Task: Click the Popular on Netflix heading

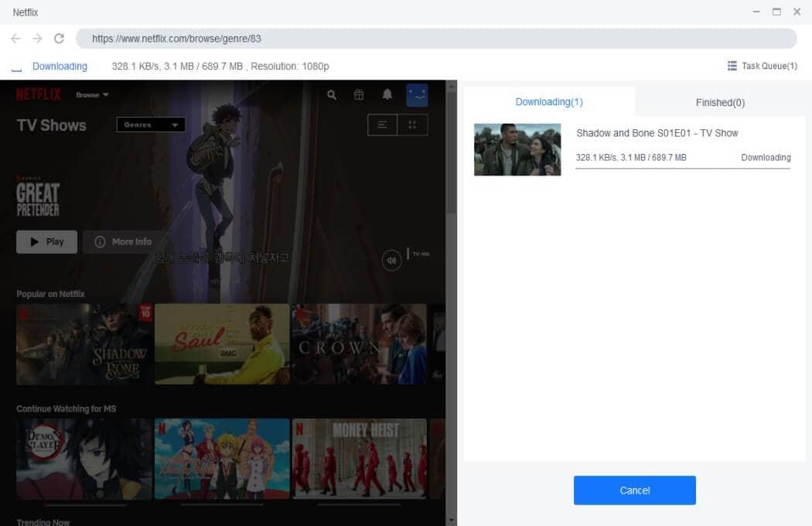Action: pyautogui.click(x=50, y=294)
